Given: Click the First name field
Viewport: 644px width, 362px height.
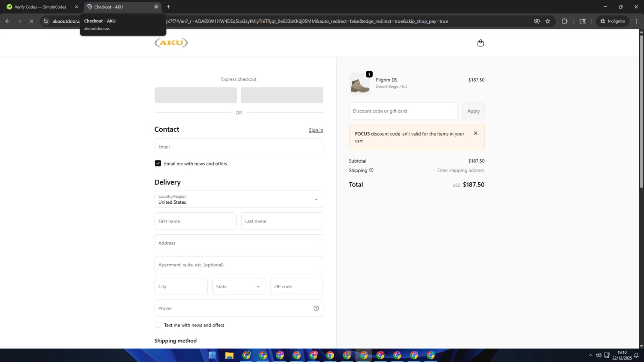Looking at the screenshot, I should pyautogui.click(x=195, y=221).
